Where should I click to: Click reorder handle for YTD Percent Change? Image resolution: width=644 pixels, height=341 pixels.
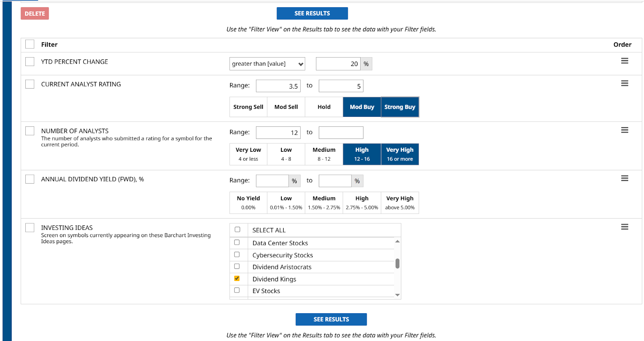coord(624,61)
